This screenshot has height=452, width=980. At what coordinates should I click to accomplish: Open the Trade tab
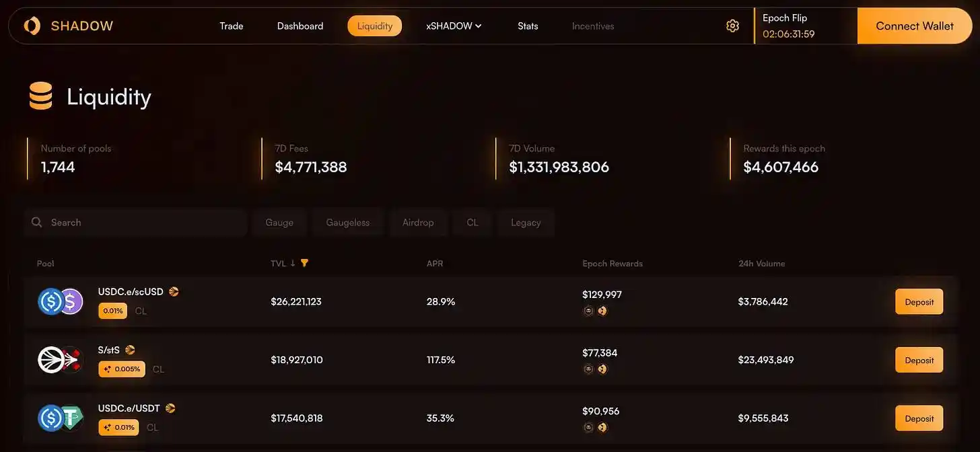coord(232,26)
